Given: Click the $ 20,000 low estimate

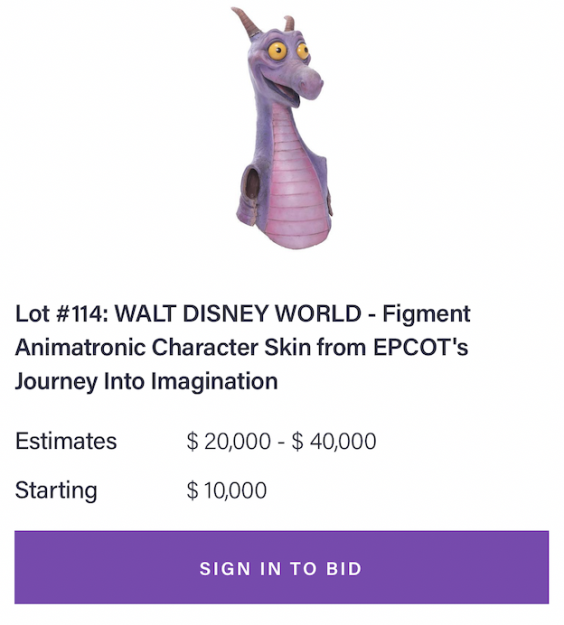Looking at the screenshot, I should 229,442.
